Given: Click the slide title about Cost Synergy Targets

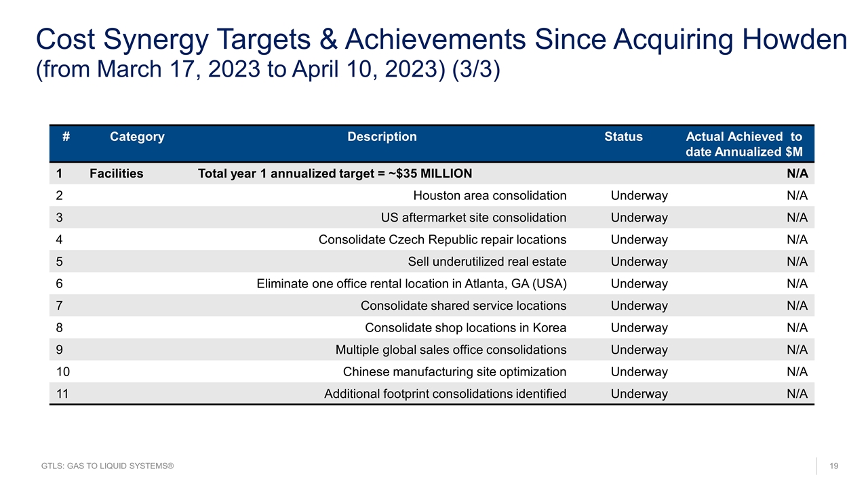Looking at the screenshot, I should coord(441,40).
